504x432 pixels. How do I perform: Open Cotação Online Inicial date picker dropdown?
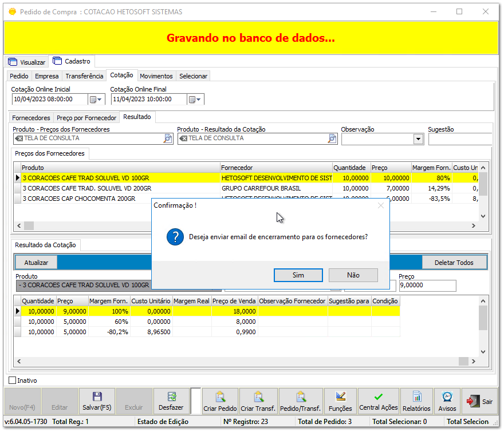pyautogui.click(x=96, y=100)
